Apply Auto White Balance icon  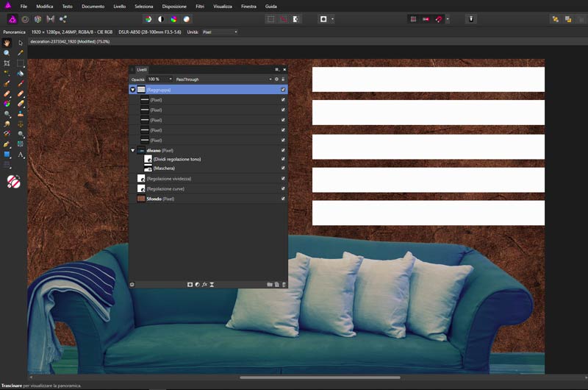click(187, 19)
